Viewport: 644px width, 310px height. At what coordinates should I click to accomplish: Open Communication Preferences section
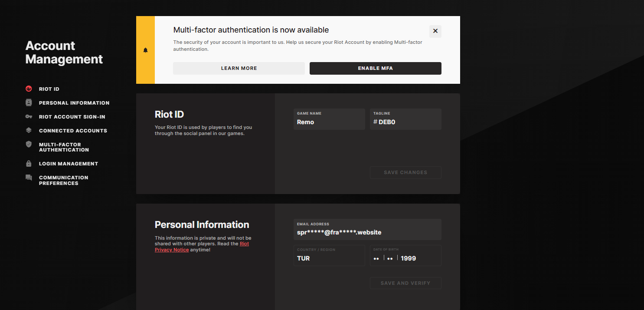tap(63, 180)
